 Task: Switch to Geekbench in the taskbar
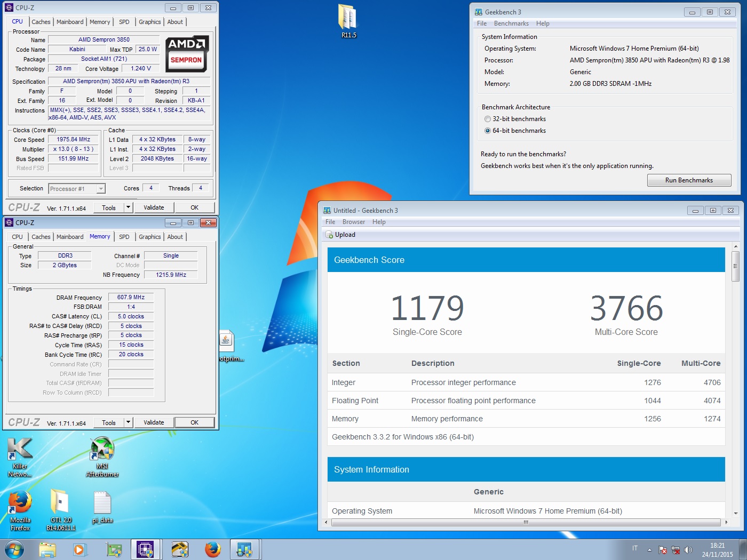click(x=244, y=549)
